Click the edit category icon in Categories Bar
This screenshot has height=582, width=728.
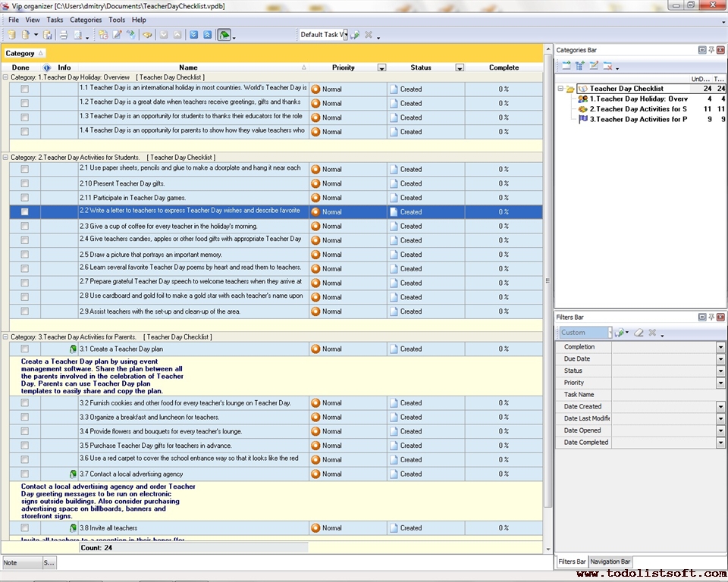(594, 66)
